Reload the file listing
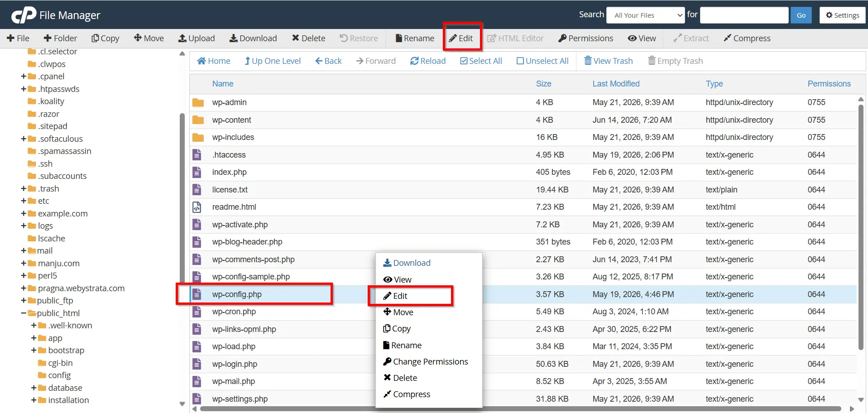 tap(428, 61)
